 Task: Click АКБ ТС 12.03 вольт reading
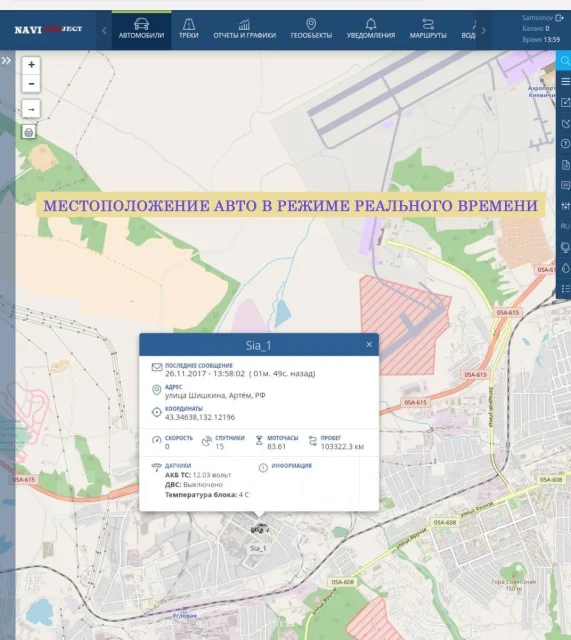198,475
